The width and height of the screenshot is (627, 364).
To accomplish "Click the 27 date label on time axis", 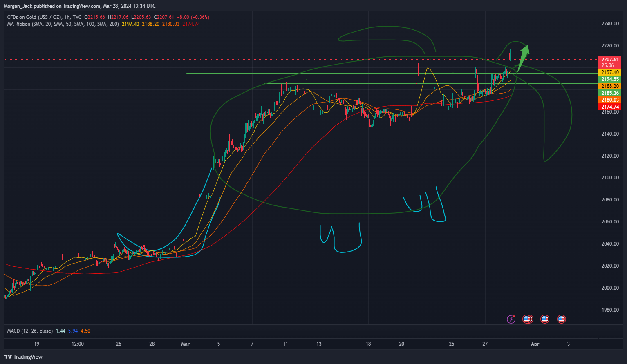I will click(485, 344).
